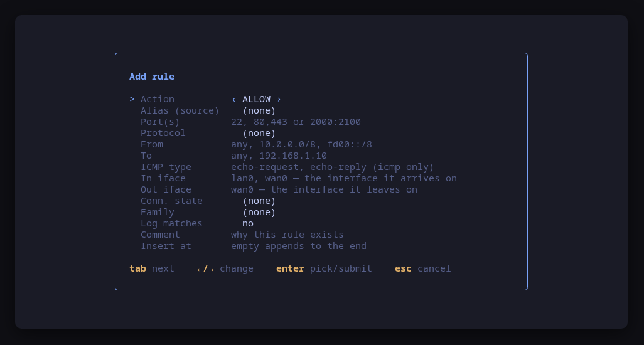Open the Conn. state picker showing (none)

[x=259, y=201]
